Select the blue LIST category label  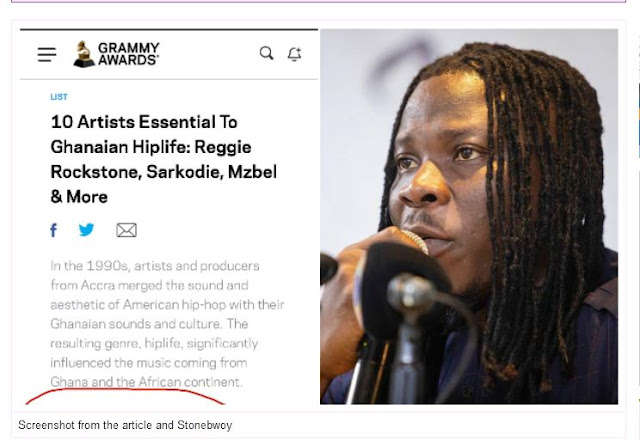(59, 97)
